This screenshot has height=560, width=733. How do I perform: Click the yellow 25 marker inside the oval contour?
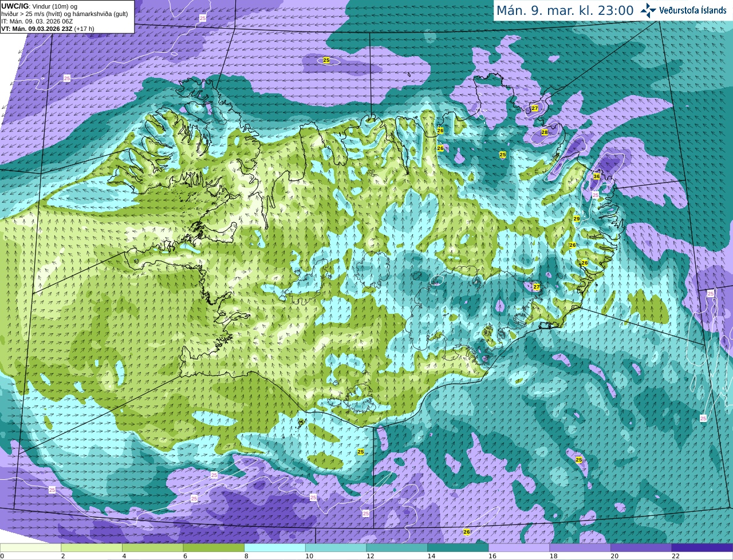click(326, 60)
